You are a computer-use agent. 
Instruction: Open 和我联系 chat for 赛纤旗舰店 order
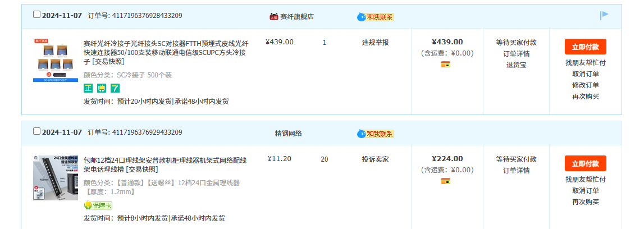[376, 17]
